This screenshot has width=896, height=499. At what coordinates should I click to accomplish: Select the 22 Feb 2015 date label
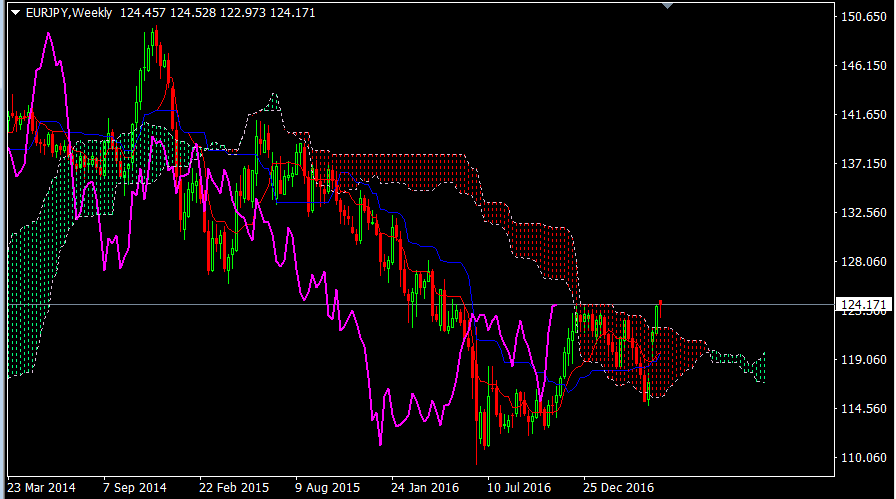232,488
